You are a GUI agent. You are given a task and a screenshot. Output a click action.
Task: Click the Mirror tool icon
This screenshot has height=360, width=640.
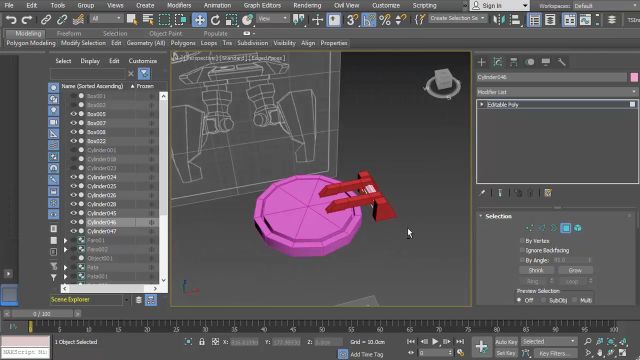(498, 20)
